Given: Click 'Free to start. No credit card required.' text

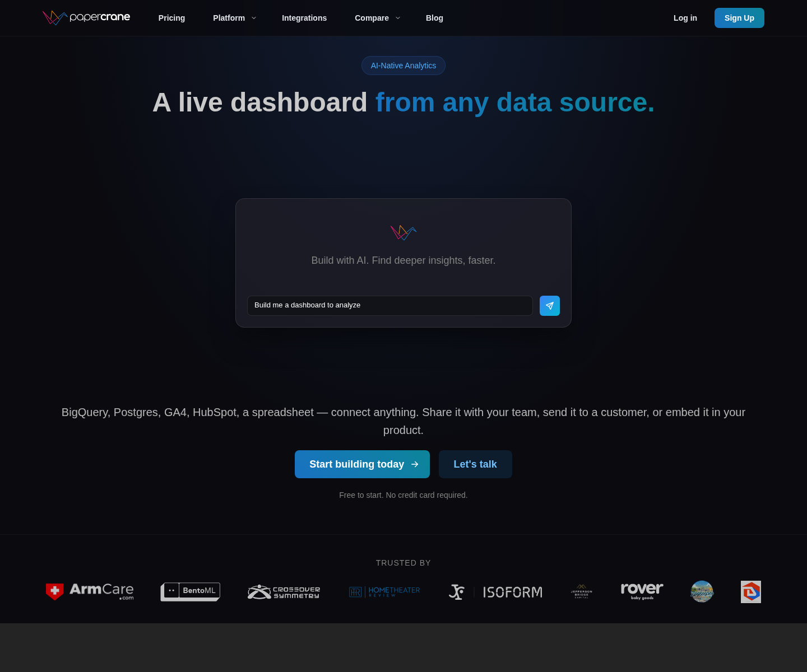Looking at the screenshot, I should tap(403, 495).
